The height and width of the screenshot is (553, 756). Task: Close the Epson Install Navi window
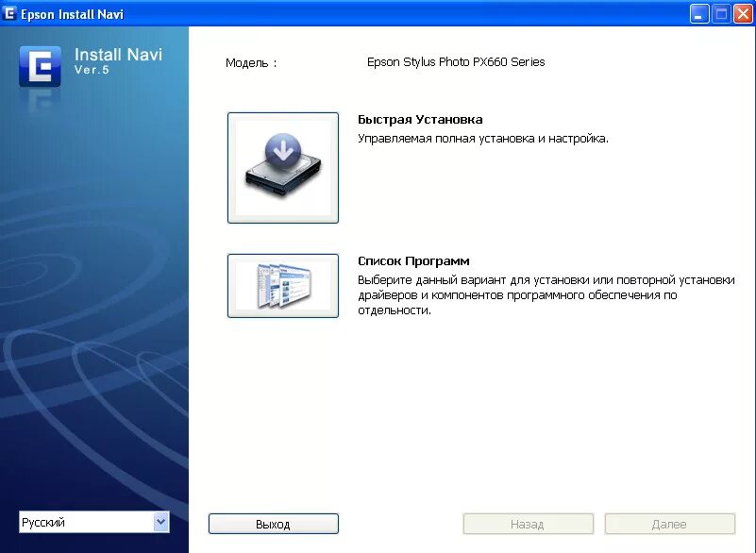click(x=743, y=14)
